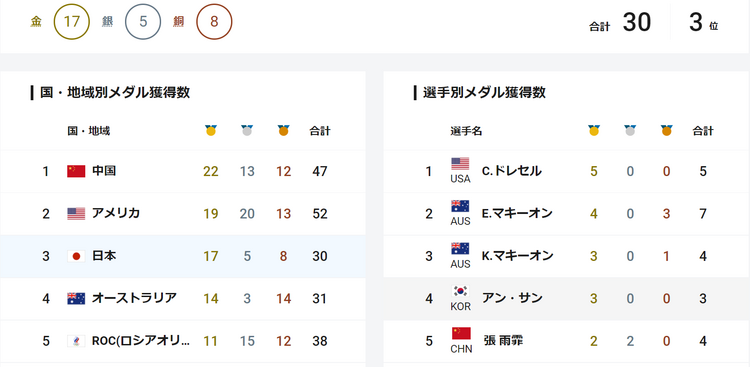Image resolution: width=750 pixels, height=367 pixels.
Task: Click the gold medal column icon in country table
Action: (x=211, y=131)
